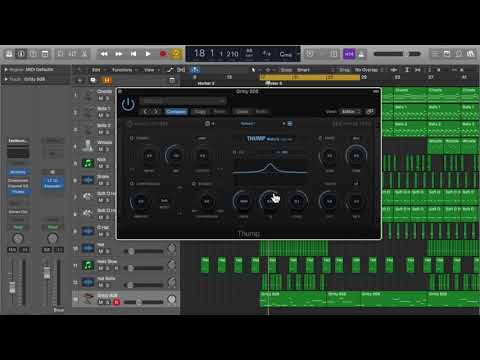Open the Mixer from the control bar
The height and width of the screenshot is (360, 480).
(72, 54)
